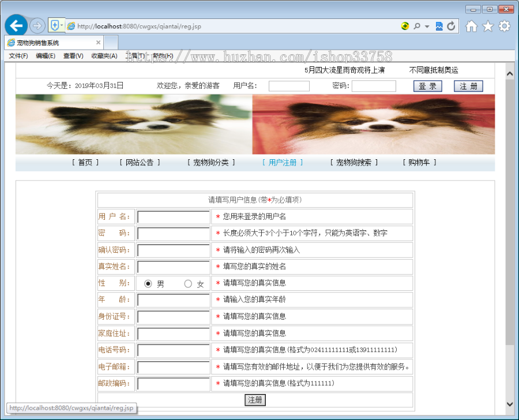Click the marquee text 不同意抵制奥运
This screenshot has width=519, height=420.
[x=434, y=70]
